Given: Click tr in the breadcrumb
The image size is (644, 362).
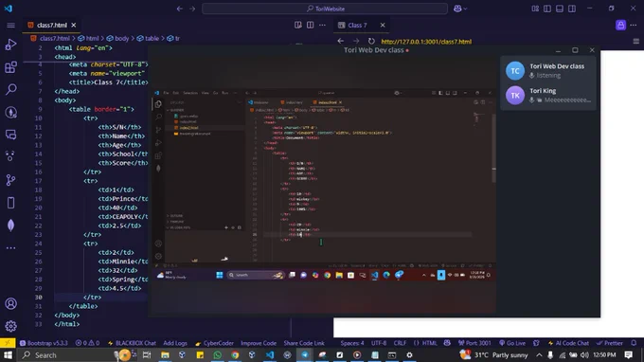Looking at the screenshot, I should pos(177,38).
